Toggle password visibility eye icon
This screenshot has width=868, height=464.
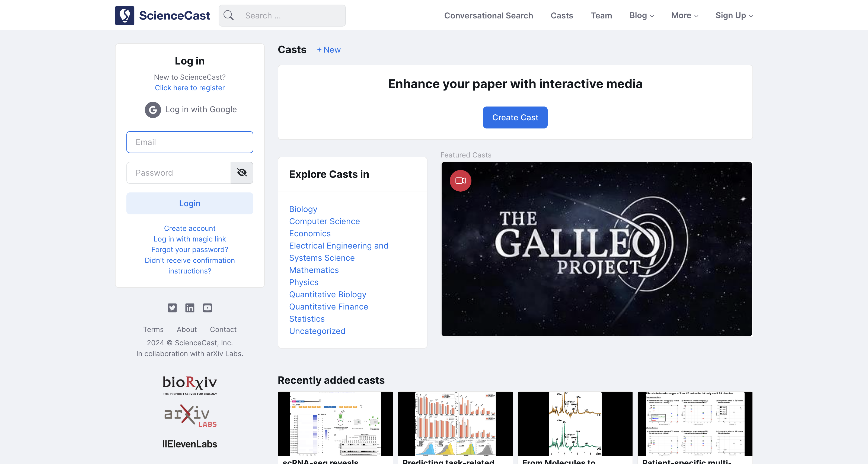(x=242, y=173)
